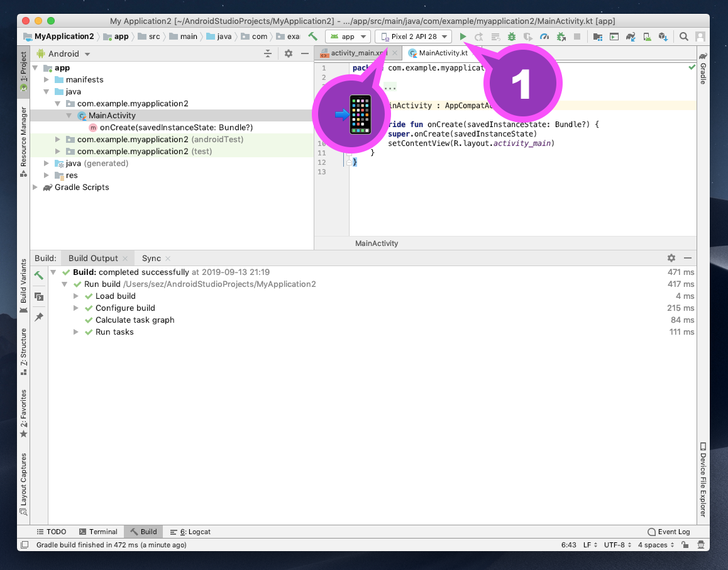Viewport: 728px width, 570px height.
Task: Open the Profiler gauge icon
Action: (x=544, y=36)
